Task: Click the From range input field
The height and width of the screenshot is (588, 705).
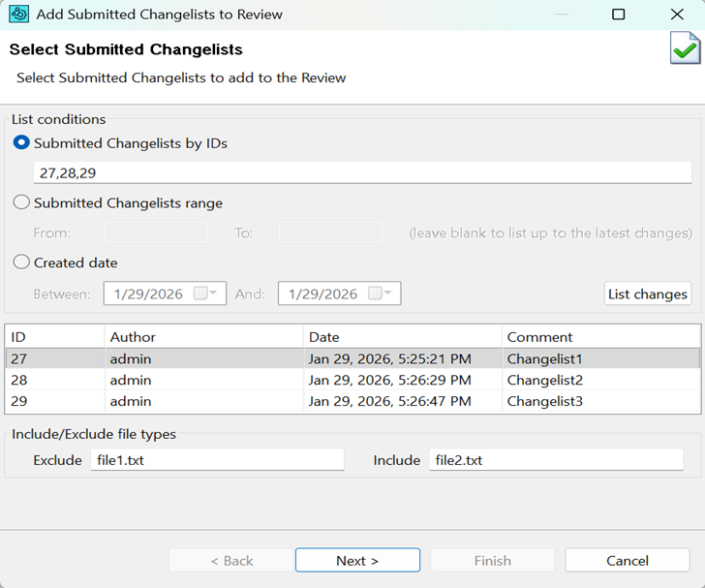Action: (x=157, y=232)
